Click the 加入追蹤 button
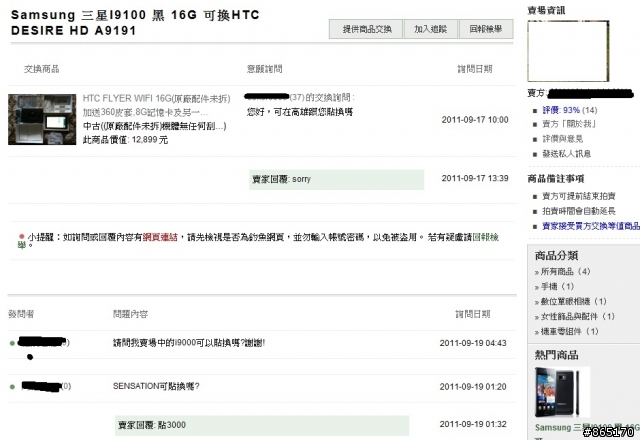 click(x=431, y=29)
